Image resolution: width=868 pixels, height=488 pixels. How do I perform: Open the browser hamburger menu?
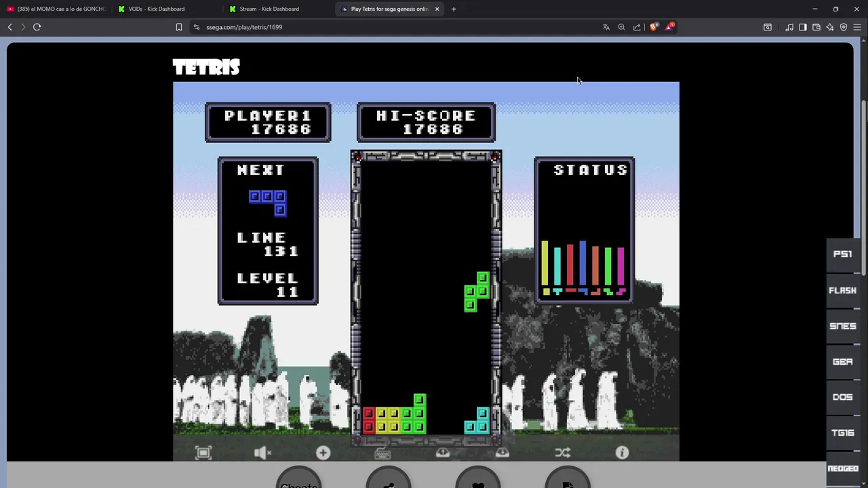pos(857,27)
